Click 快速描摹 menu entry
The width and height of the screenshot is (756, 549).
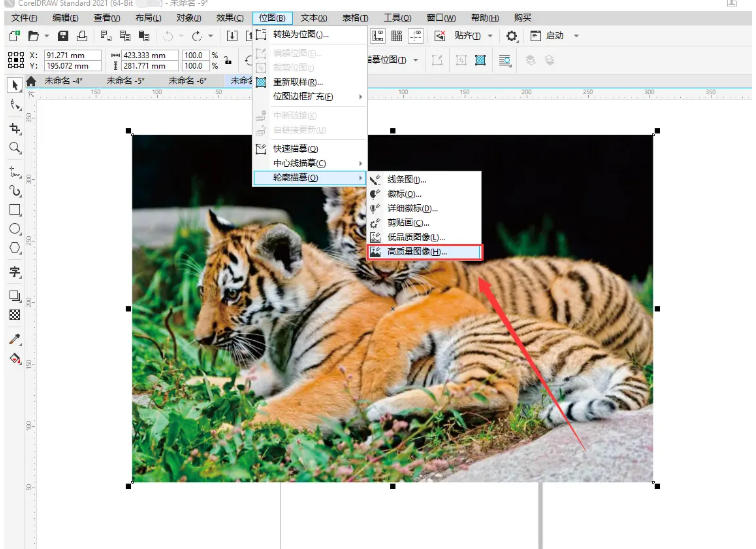pos(295,149)
